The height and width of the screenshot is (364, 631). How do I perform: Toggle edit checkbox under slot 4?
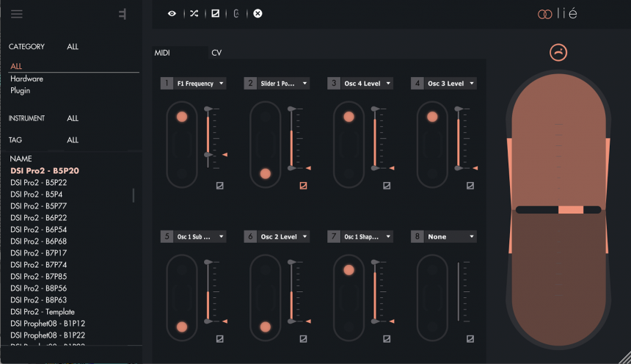[x=470, y=186]
